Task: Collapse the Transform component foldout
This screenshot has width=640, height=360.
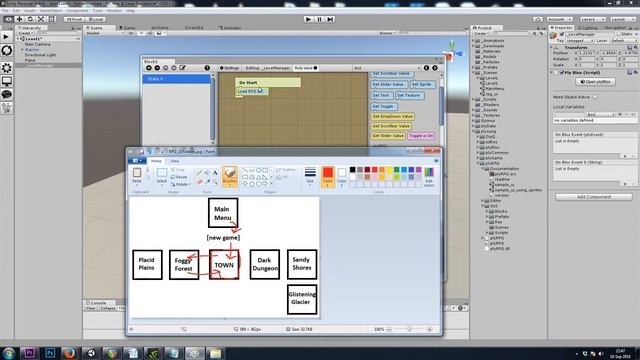Action: coord(551,47)
